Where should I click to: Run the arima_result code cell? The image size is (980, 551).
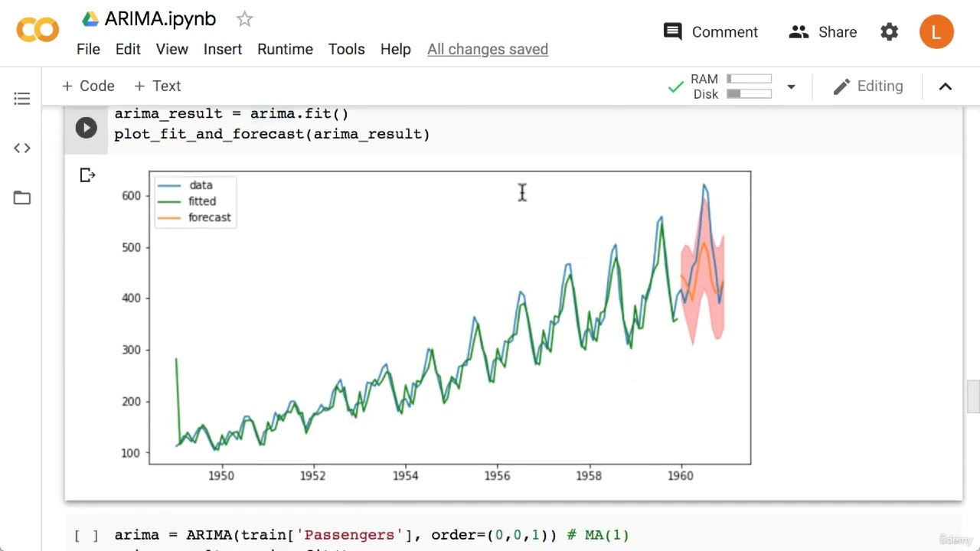[x=86, y=128]
